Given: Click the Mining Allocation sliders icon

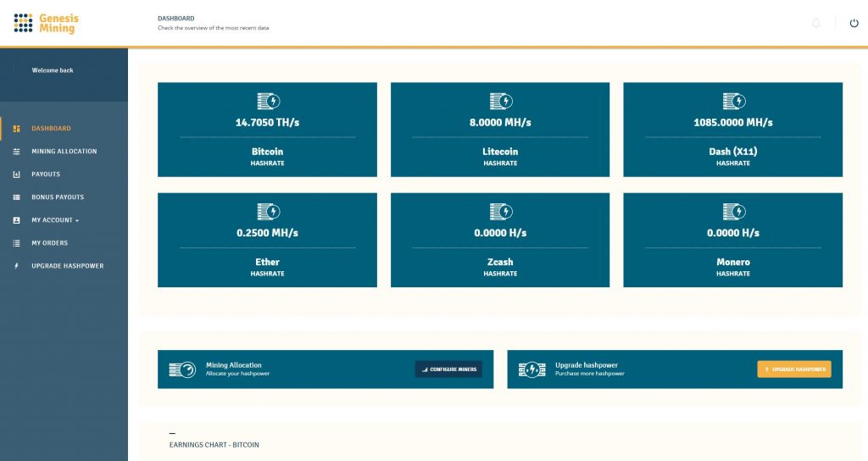Looking at the screenshot, I should click(17, 151).
